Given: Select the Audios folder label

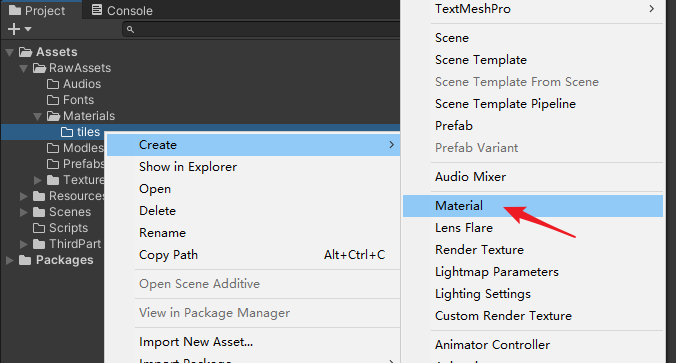Looking at the screenshot, I should click(x=82, y=84).
